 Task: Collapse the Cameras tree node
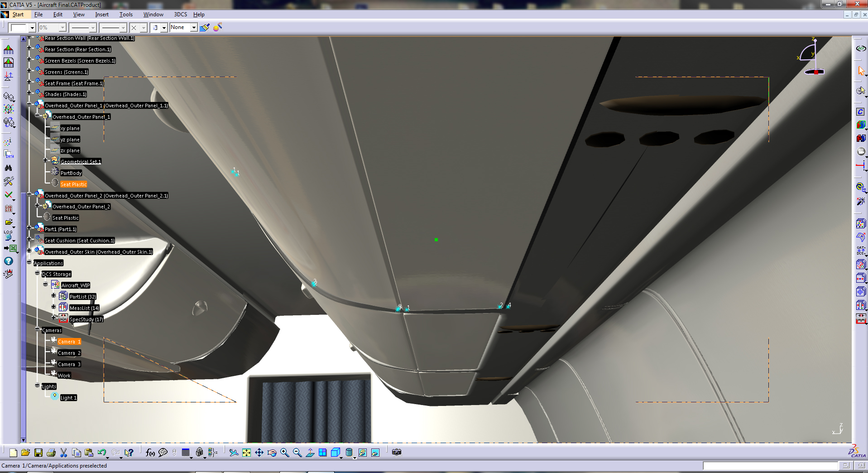(37, 330)
